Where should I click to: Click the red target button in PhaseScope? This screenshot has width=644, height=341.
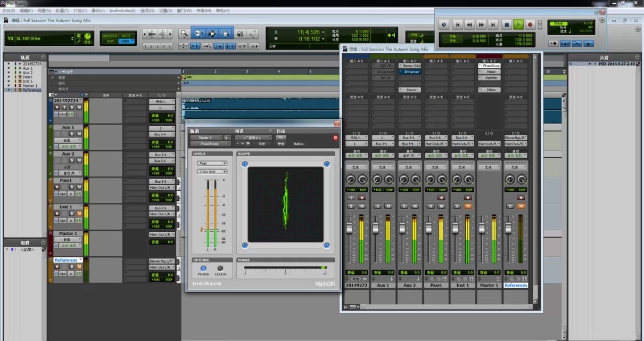(x=335, y=138)
